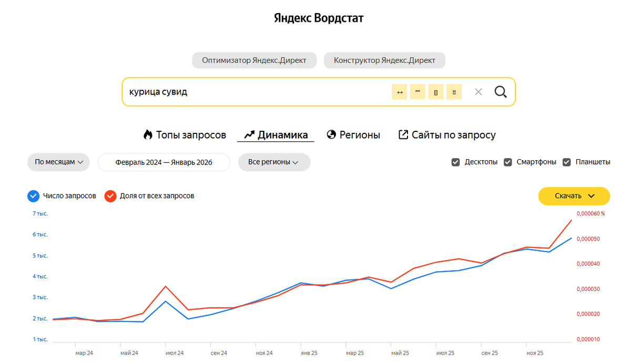Viewport: 631px width, 364px height.
Task: Toggle the Планшеты checkbox off
Action: point(566,162)
